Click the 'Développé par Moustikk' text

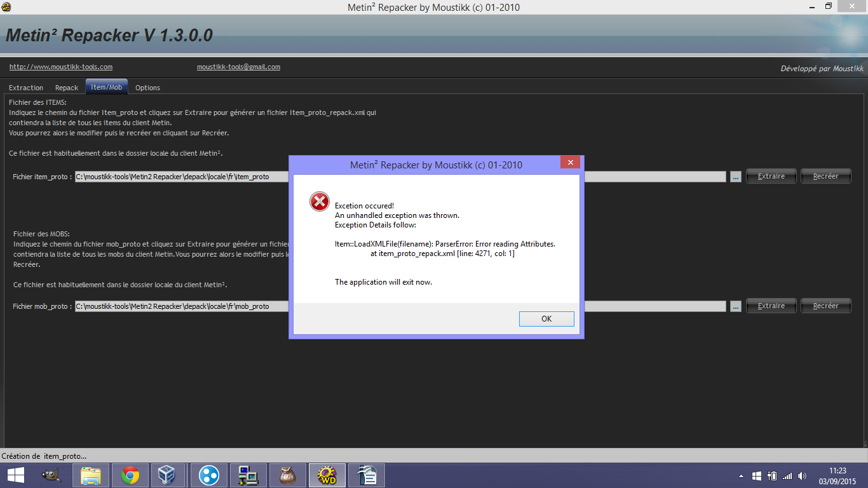(x=822, y=69)
